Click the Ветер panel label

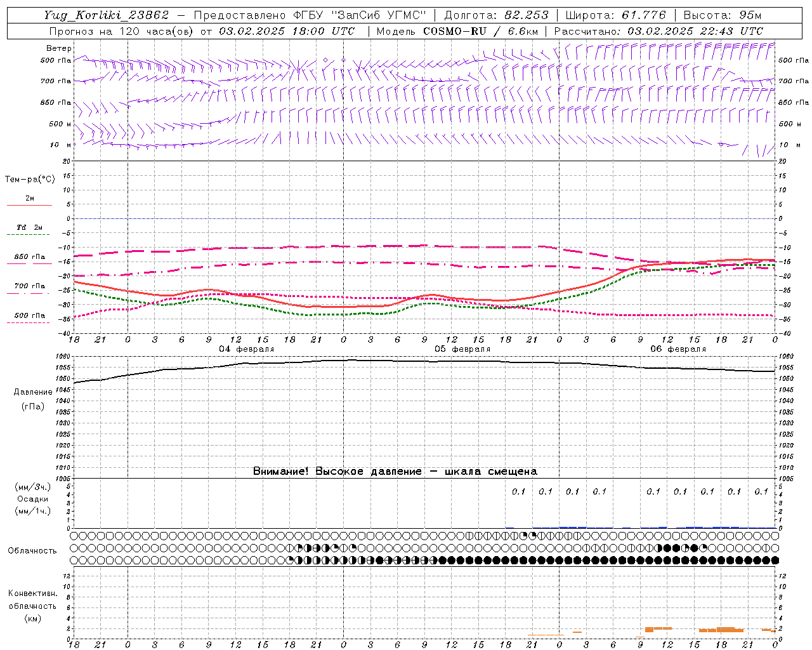click(x=59, y=48)
